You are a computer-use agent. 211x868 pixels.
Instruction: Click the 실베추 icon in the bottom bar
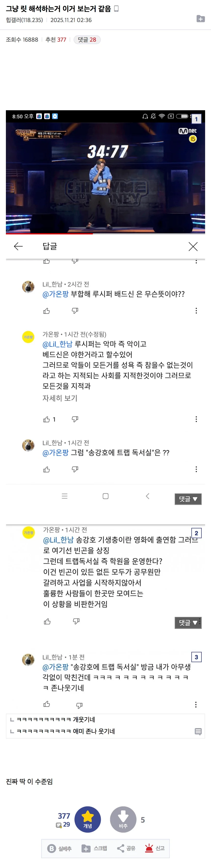pos(52,848)
